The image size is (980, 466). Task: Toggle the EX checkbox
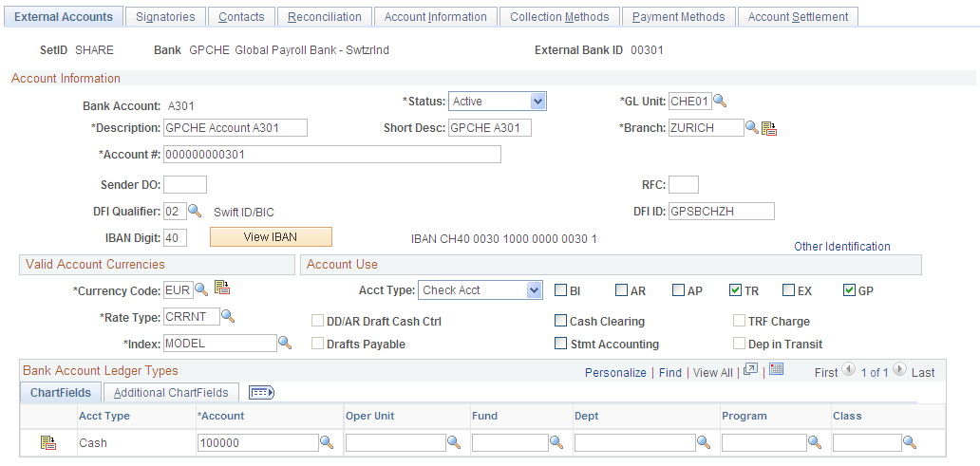789,289
